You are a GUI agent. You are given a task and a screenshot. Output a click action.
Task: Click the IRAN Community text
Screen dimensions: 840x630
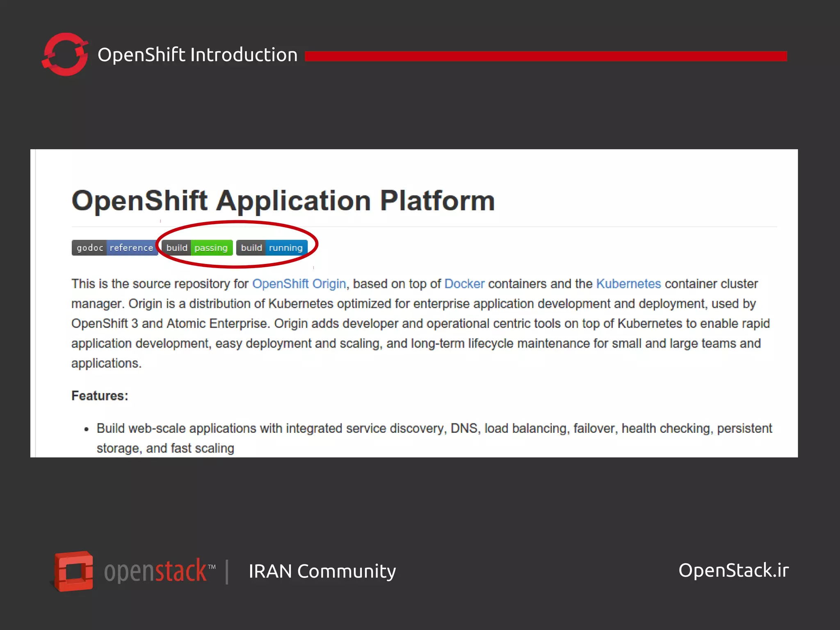[322, 571]
